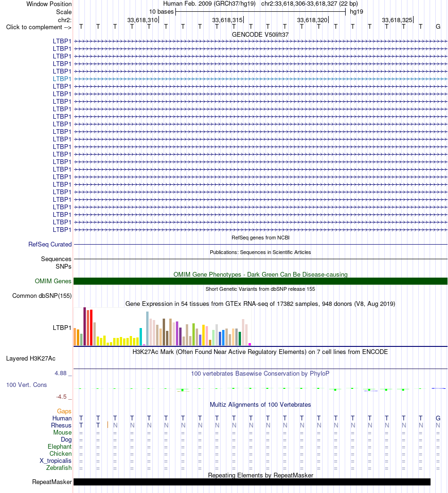Click the black RepeatMasker element bar
The image size is (448, 493).
[252, 482]
